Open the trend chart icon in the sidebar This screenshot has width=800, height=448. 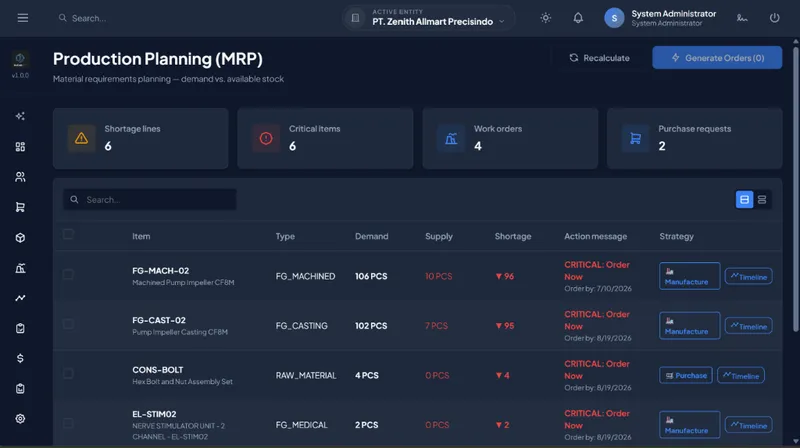20,298
